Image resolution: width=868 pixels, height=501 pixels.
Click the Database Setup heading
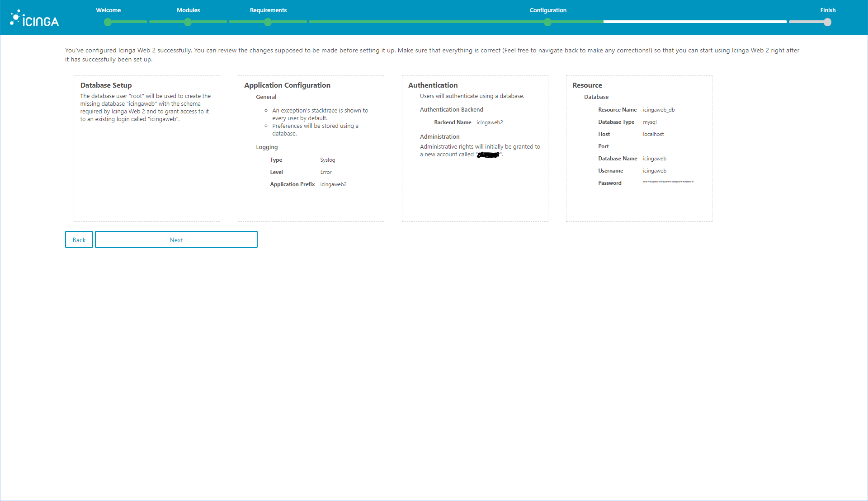(106, 85)
